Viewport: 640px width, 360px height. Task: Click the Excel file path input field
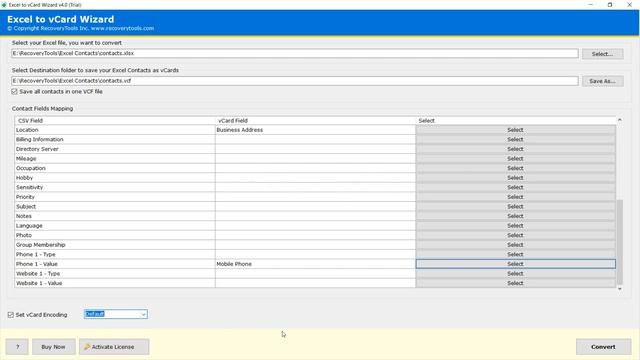coord(295,53)
